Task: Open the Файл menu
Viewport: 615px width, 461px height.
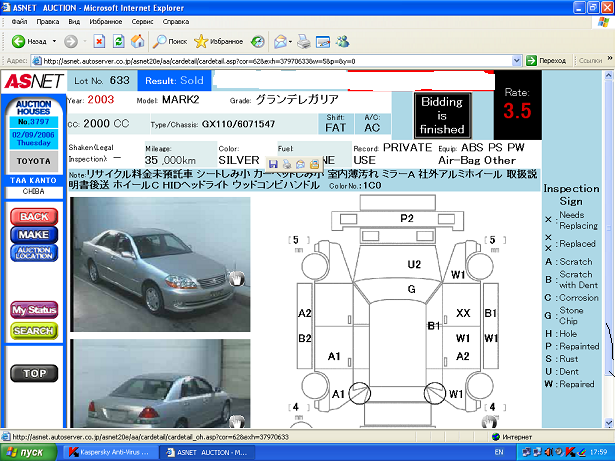Action: [x=19, y=22]
